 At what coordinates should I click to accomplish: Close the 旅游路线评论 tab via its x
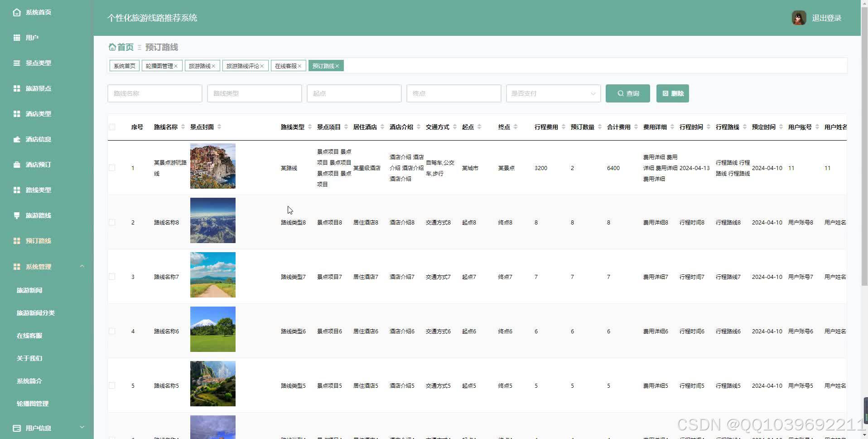[262, 66]
